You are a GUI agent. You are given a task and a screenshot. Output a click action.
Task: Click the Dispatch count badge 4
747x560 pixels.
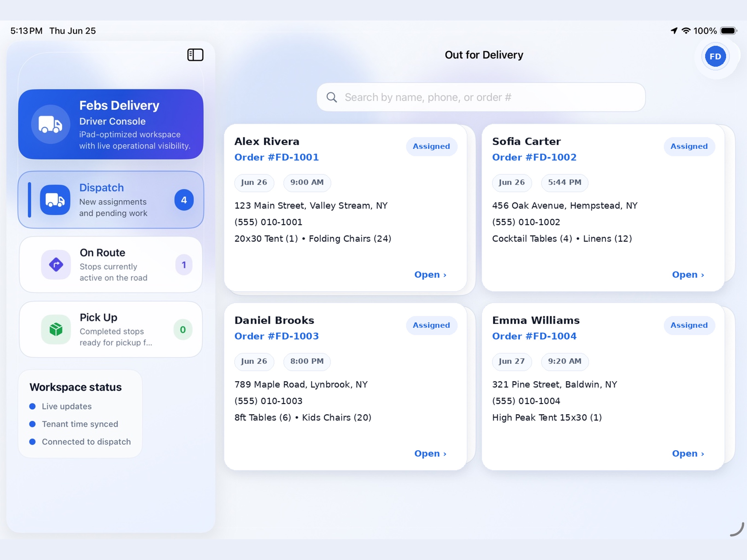point(184,200)
